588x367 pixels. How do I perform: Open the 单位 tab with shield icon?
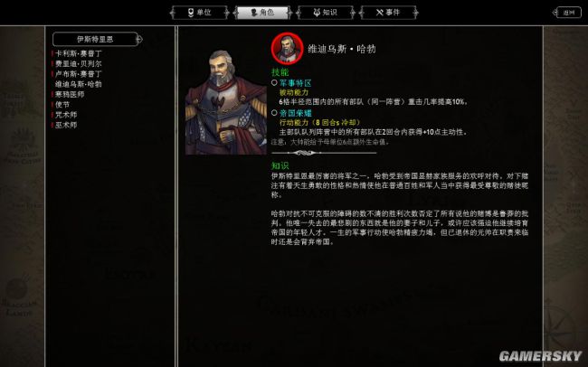[200, 13]
